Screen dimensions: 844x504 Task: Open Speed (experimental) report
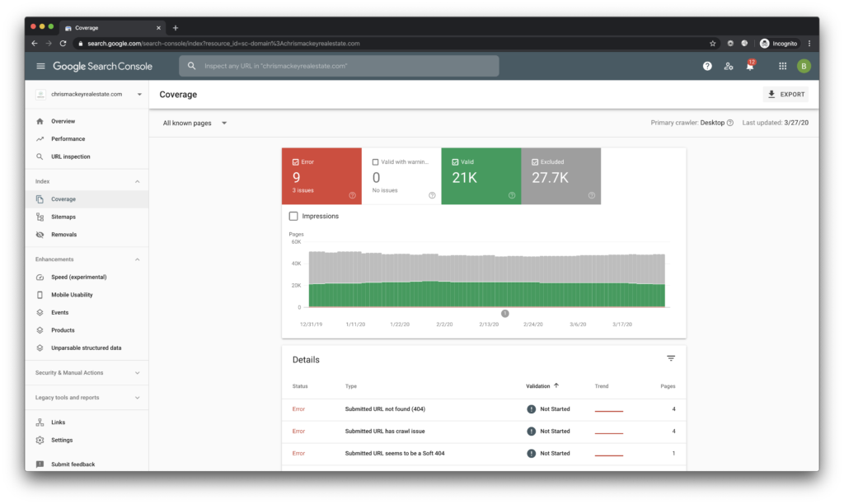click(87, 278)
